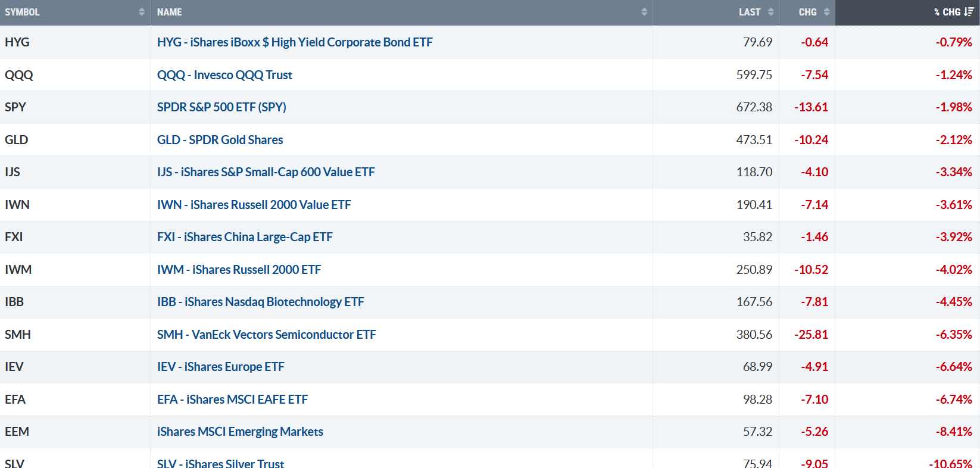Open IBB Nasdaq Biotechnology ETF link

(x=260, y=302)
